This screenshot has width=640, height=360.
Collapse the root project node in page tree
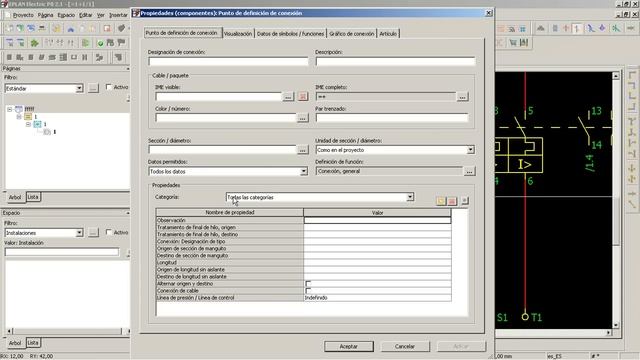click(x=9, y=109)
